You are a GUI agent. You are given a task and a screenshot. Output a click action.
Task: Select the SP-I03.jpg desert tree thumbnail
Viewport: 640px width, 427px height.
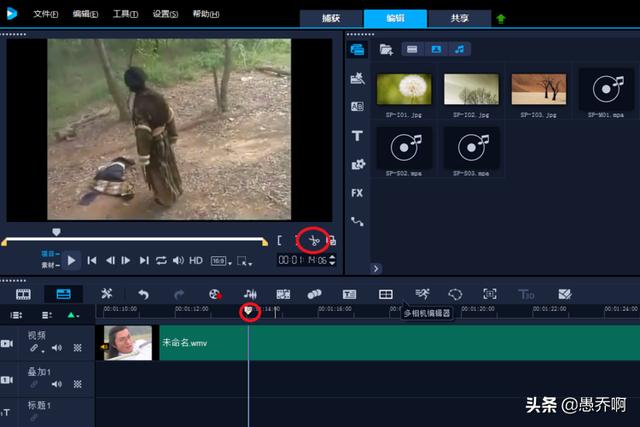click(539, 89)
